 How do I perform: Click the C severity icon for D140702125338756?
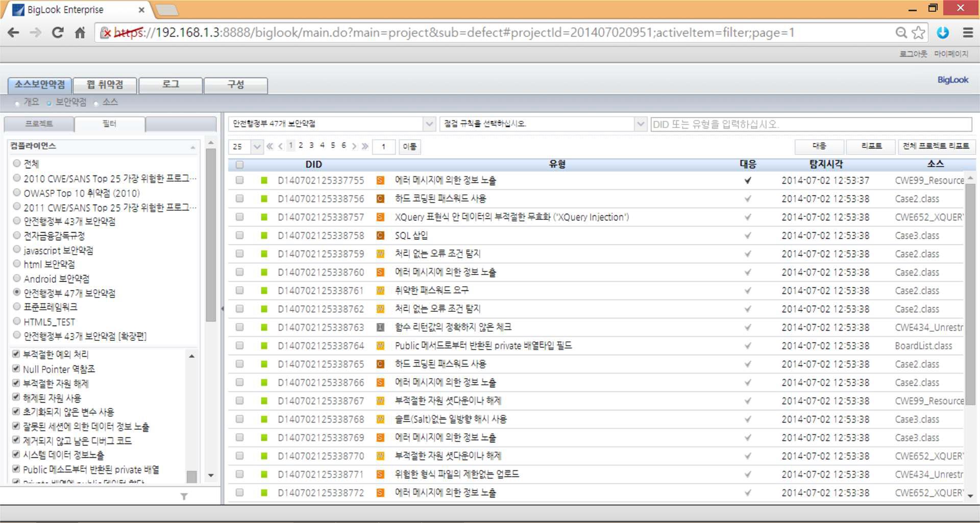(380, 198)
